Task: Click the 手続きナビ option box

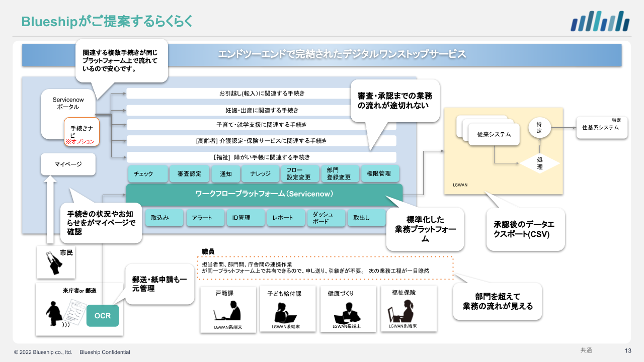Action: [x=82, y=132]
